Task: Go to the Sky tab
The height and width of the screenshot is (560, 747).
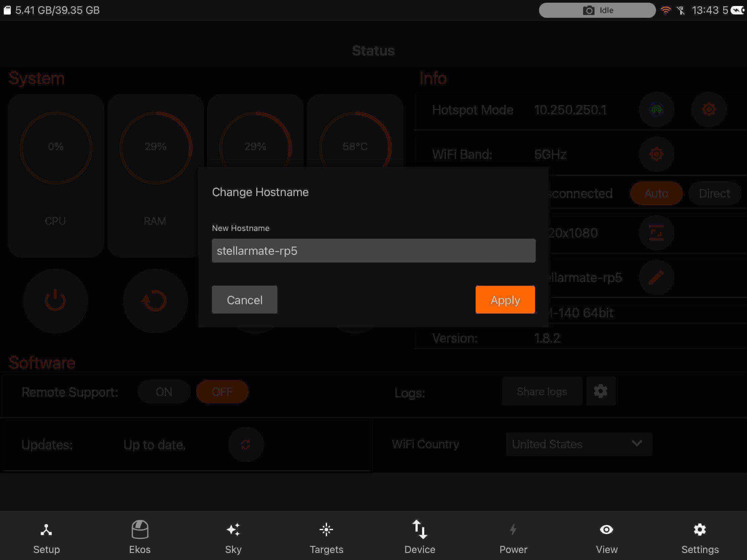Action: 233,539
